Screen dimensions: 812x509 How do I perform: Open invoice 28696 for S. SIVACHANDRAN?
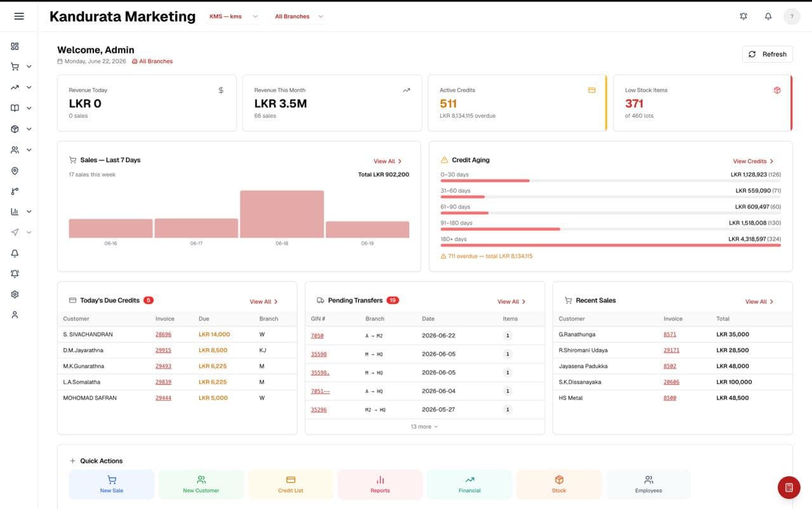coord(163,334)
